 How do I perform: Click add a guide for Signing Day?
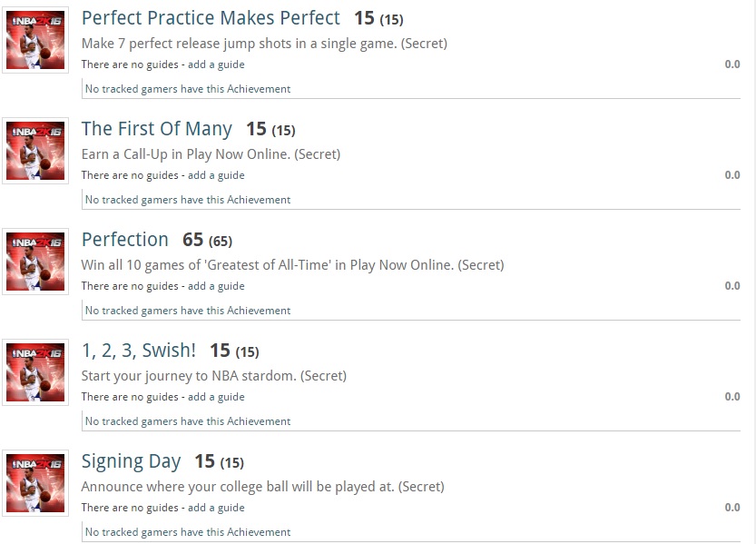coord(216,508)
